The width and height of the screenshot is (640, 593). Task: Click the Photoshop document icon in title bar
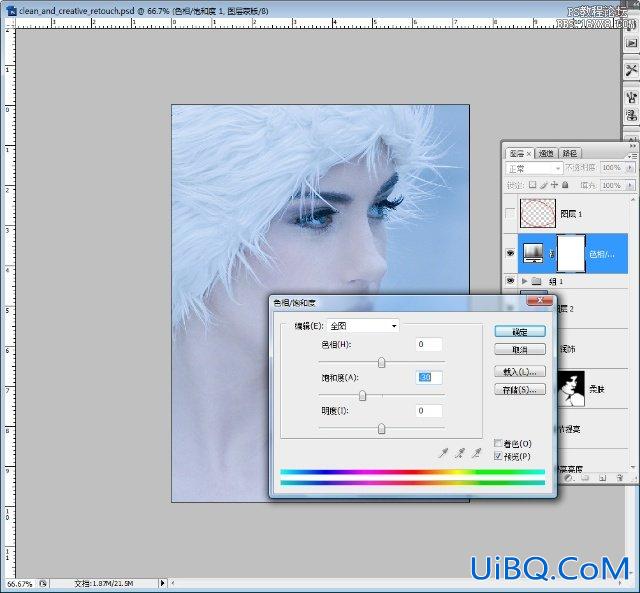pyautogui.click(x=11, y=11)
